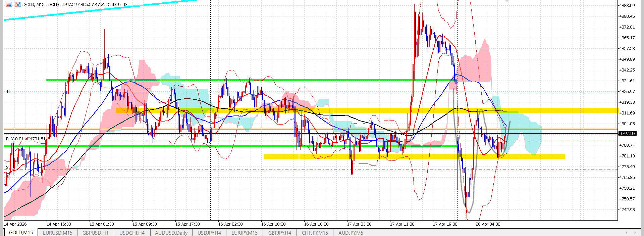Viewport: 644px width, 236px height.
Task: Go to the GBPJPY,H4 chart tab
Action: (x=279, y=233)
